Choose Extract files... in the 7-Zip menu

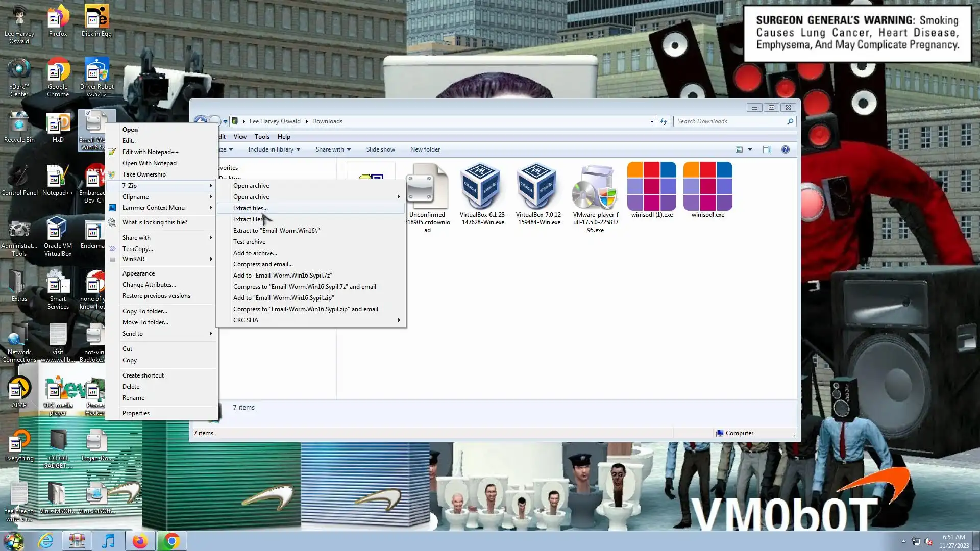point(250,208)
